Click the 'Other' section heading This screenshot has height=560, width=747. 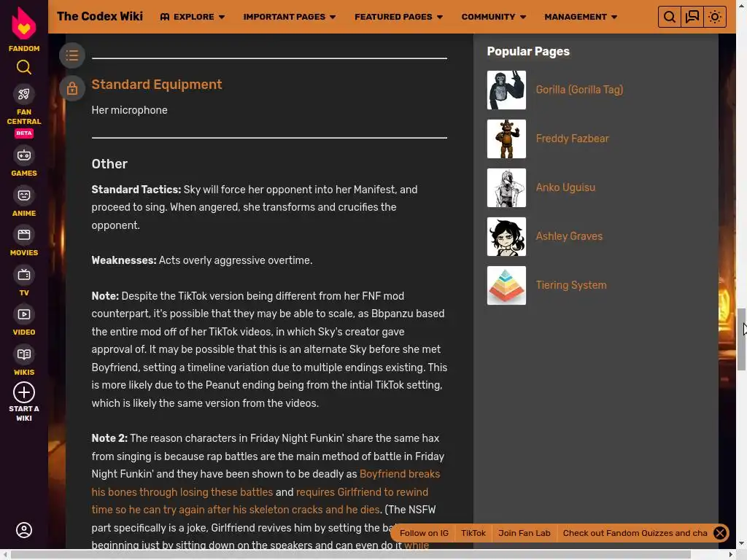109,164
